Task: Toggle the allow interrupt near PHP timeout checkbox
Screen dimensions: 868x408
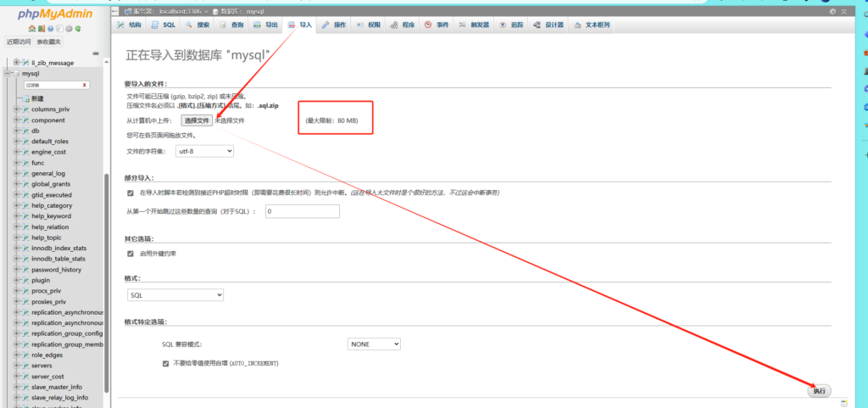Action: [x=131, y=193]
